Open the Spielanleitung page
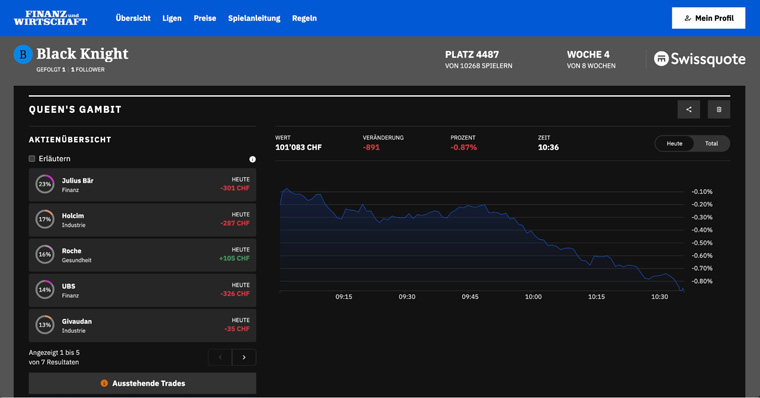Screen dimensions: 760x398 pos(254,18)
